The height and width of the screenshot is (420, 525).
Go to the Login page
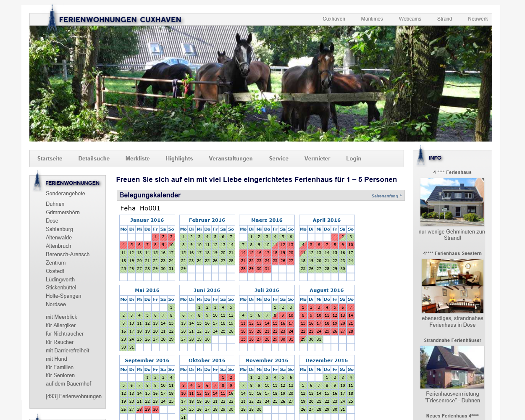click(353, 159)
